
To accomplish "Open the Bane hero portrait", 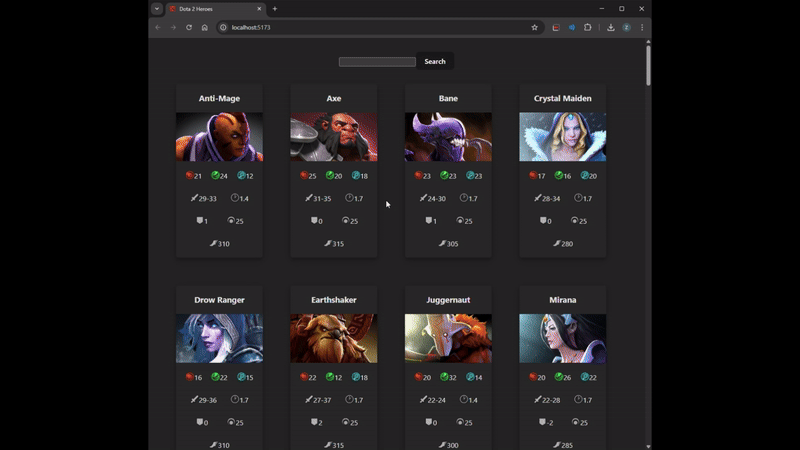I will pos(448,137).
